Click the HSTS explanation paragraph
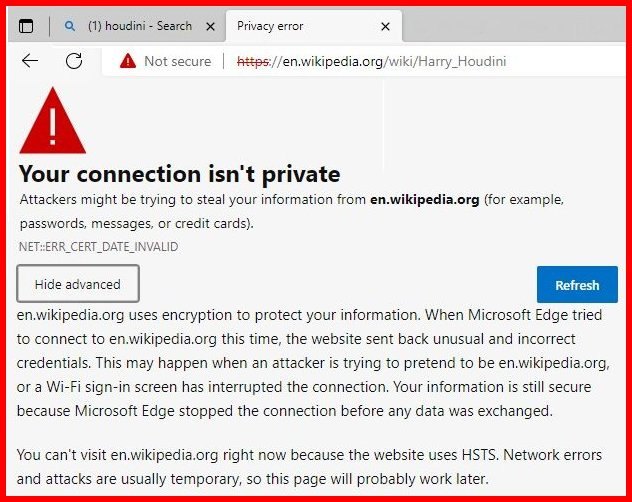Screen dimensions: 632x502 coord(308,466)
